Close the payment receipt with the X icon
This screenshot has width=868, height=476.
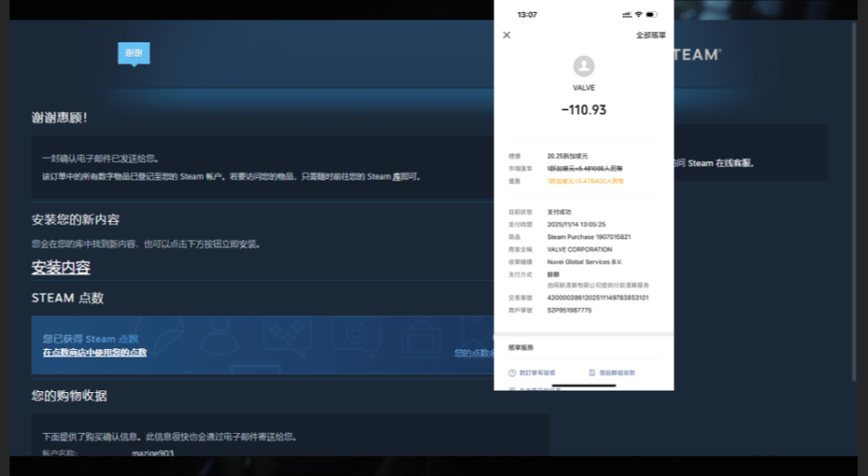tap(507, 36)
